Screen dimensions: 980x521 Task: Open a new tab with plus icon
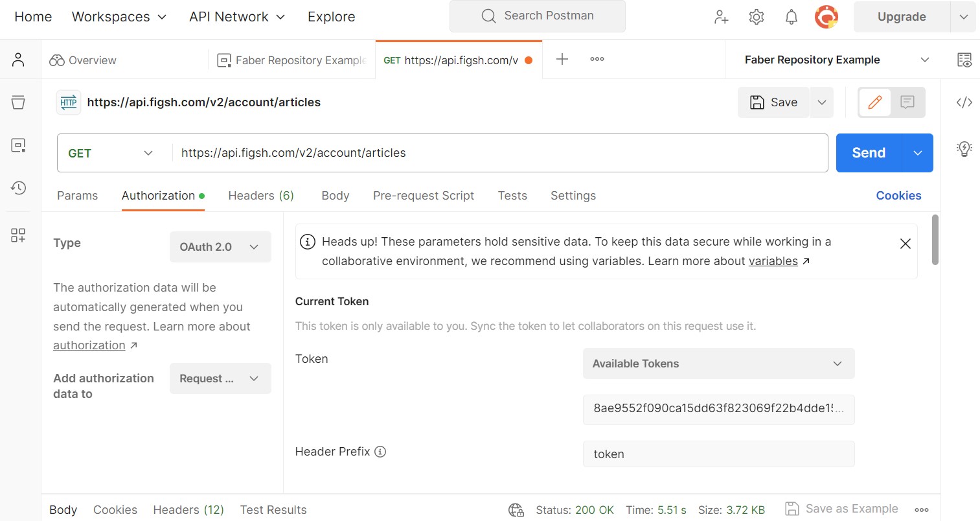pos(562,59)
